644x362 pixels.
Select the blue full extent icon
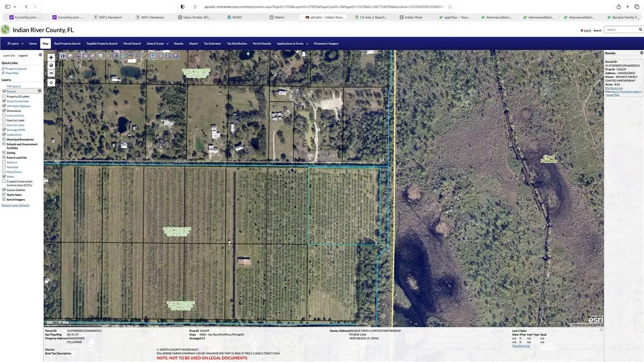pyautogui.click(x=153, y=56)
